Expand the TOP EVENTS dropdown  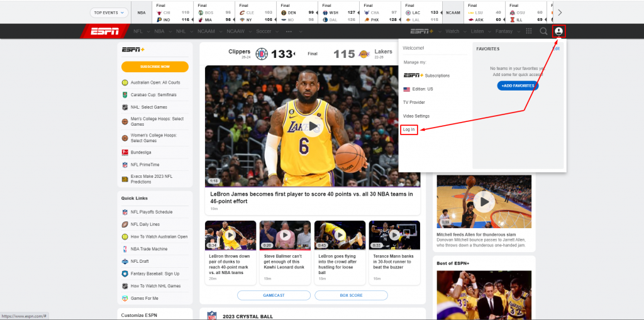(109, 13)
